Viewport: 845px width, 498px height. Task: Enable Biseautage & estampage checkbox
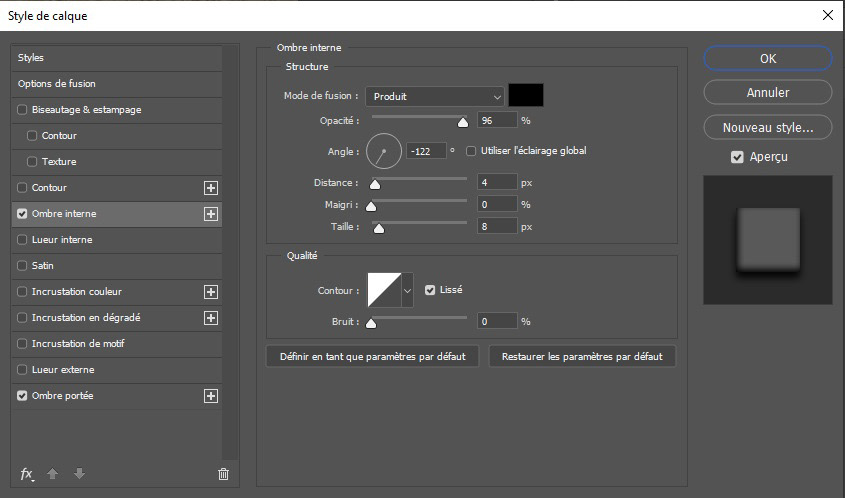(x=22, y=109)
